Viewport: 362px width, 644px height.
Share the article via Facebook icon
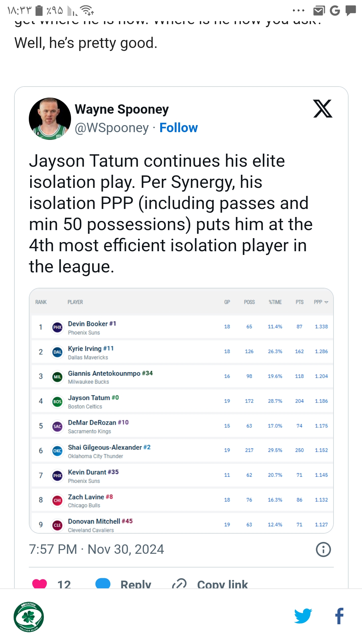(x=339, y=616)
